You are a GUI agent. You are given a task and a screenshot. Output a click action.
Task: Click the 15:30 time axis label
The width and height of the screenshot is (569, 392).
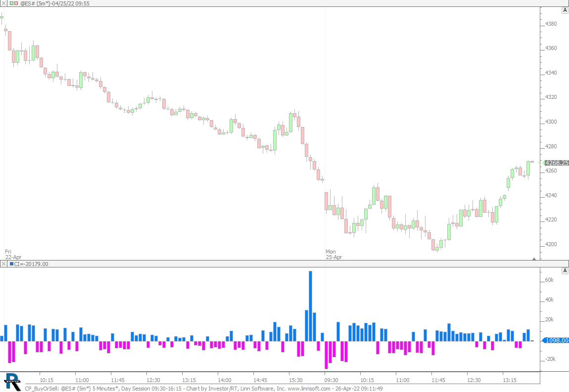[x=295, y=380]
